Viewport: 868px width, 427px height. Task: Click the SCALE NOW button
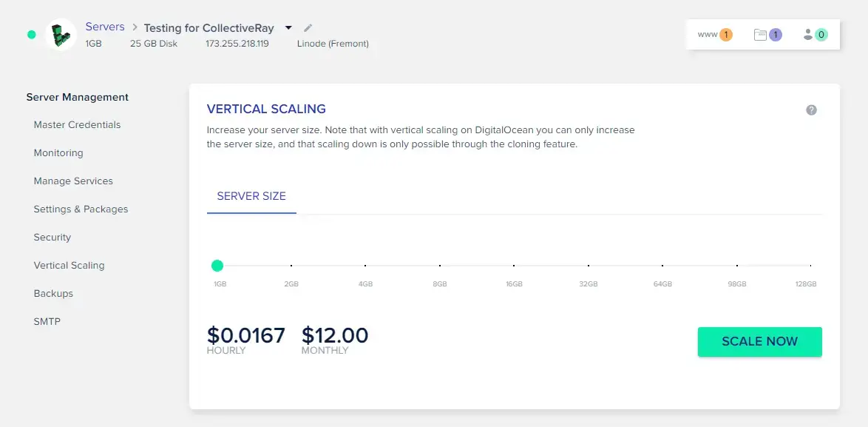pyautogui.click(x=759, y=342)
